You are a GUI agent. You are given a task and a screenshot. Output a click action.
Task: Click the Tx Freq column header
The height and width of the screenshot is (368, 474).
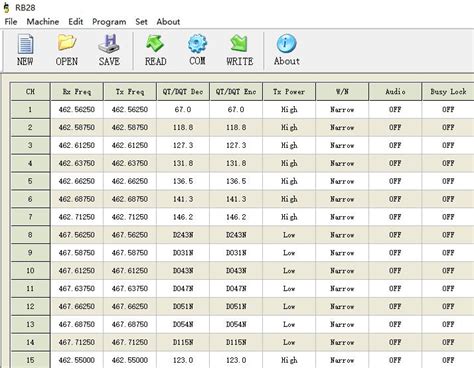coord(130,92)
